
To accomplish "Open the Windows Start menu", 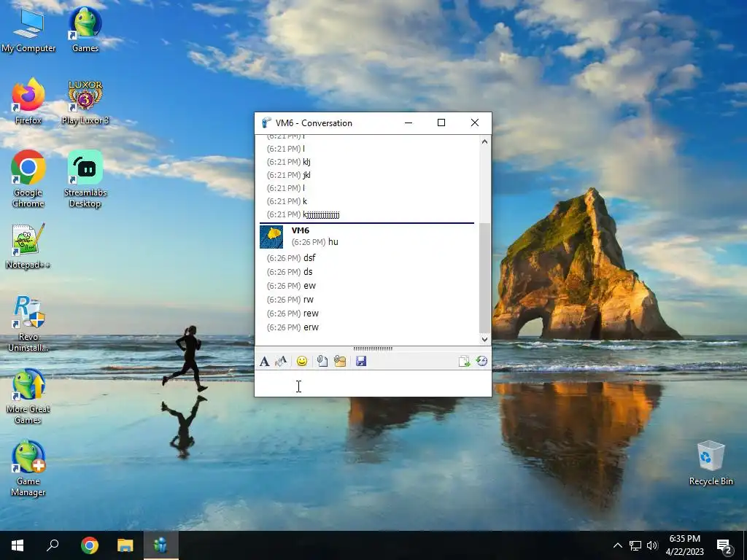I will click(18, 545).
